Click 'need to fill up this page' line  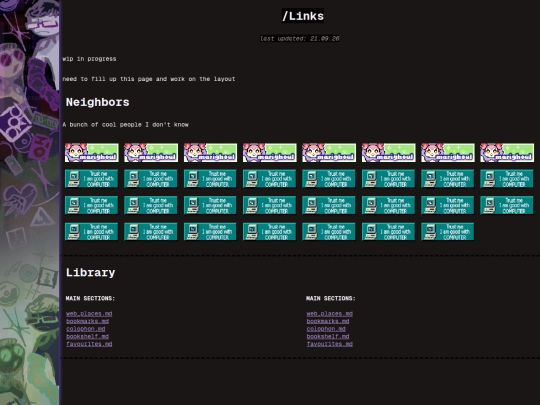[x=149, y=79]
